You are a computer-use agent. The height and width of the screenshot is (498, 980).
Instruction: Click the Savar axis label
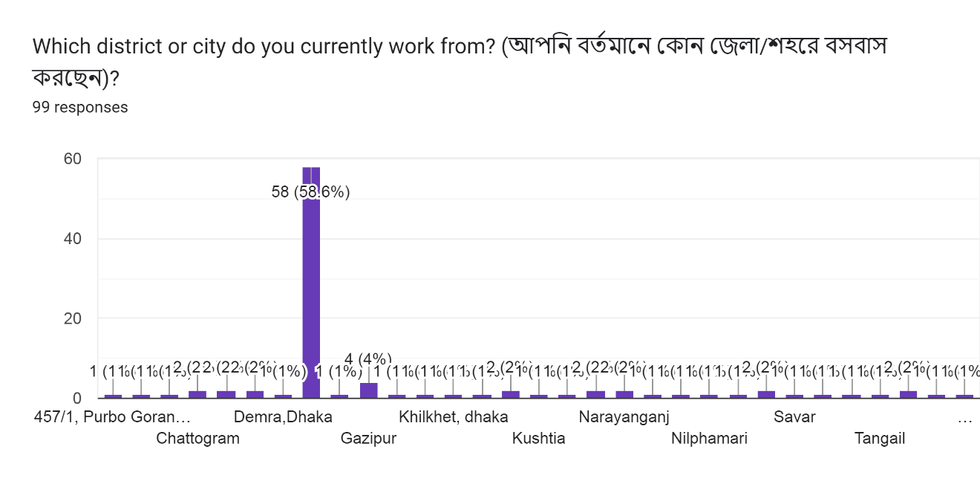pos(794,417)
